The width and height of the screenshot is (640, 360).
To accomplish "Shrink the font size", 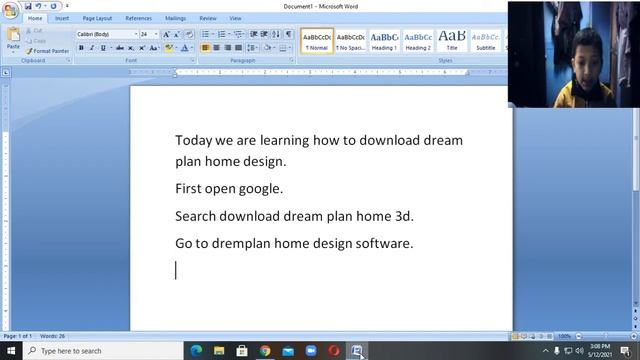I will tap(177, 34).
